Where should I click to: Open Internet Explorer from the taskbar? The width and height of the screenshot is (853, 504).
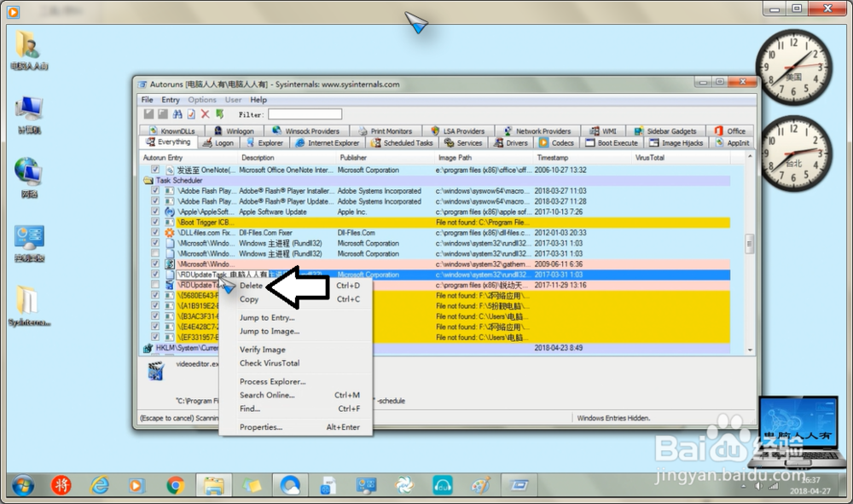click(x=100, y=485)
